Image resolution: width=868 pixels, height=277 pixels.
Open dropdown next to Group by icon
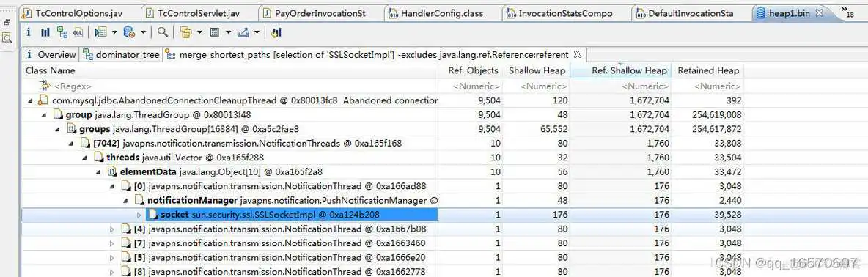[199, 33]
